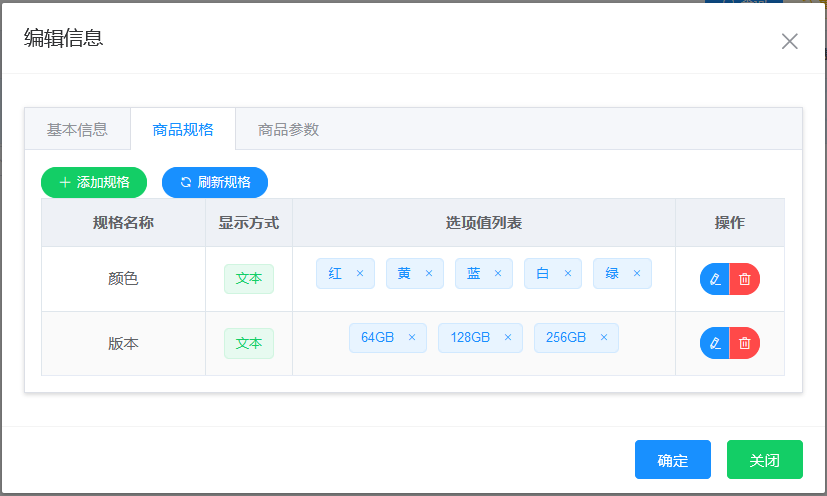Click the green 关闭 button
827x496 pixels.
(764, 460)
